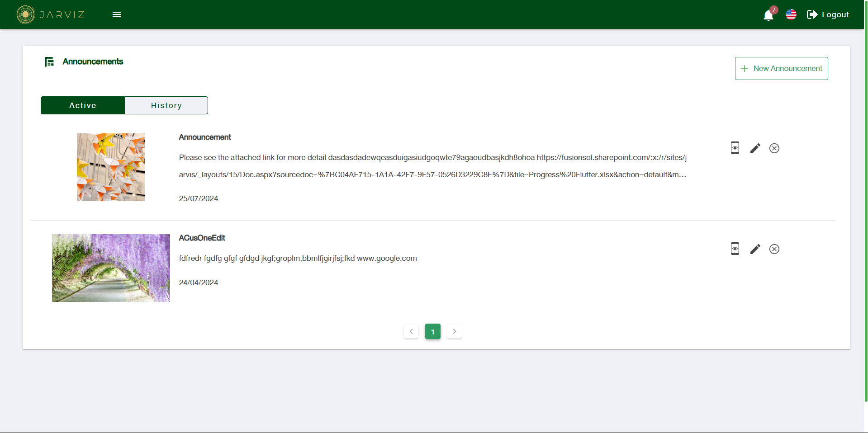
Task: Cancel the ACusOneEdit announcement via the X icon
Action: 774,249
